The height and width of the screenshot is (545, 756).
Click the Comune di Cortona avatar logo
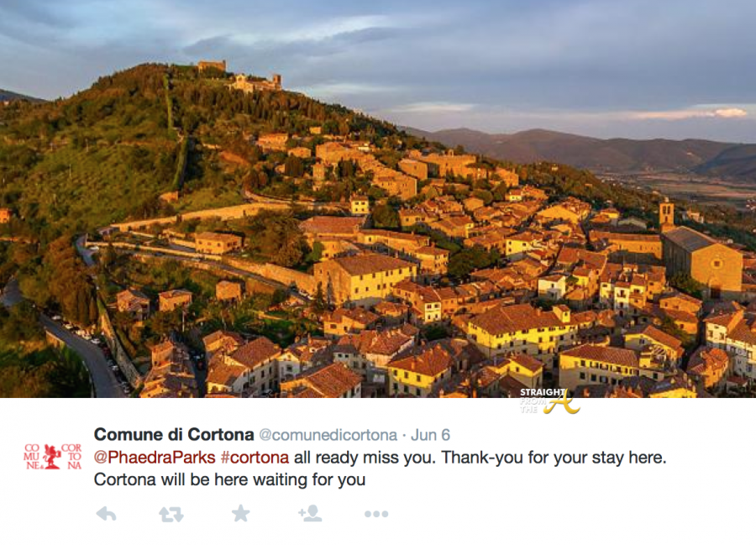click(52, 456)
